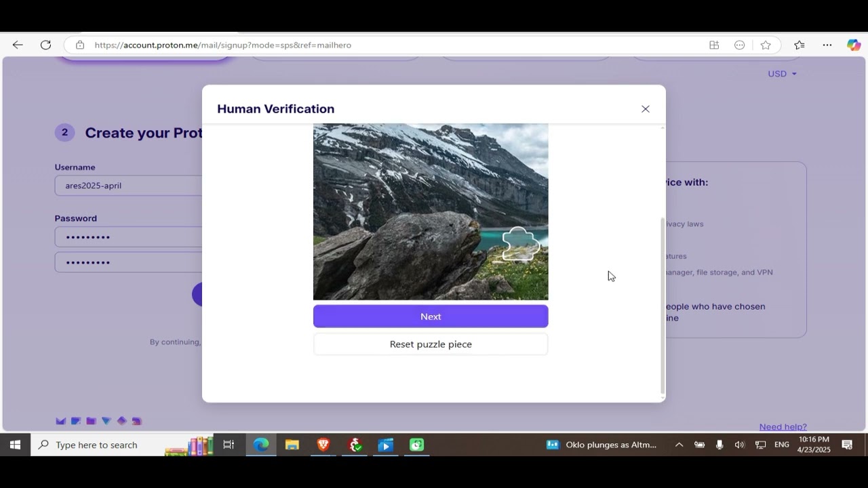
Task: Open the Favorites list icon
Action: (x=800, y=45)
